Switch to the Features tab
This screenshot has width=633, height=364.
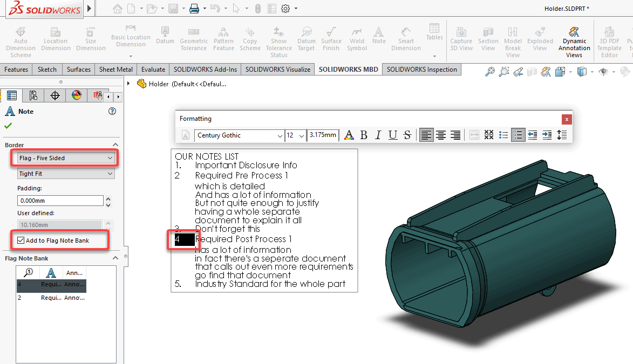(16, 70)
